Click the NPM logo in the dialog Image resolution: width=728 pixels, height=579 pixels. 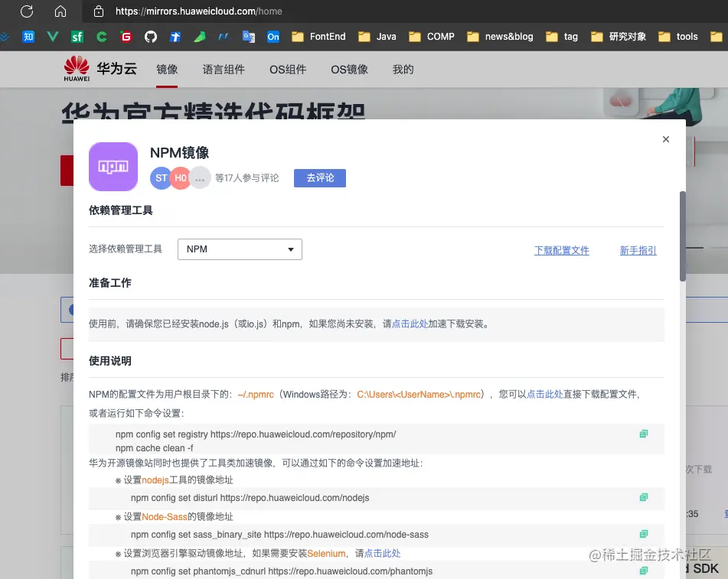pos(113,166)
